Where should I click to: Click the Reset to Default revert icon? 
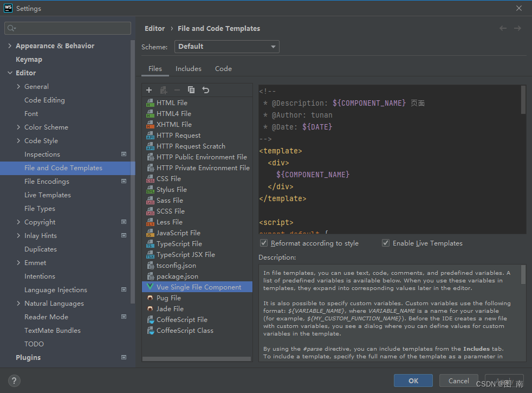pyautogui.click(x=206, y=90)
